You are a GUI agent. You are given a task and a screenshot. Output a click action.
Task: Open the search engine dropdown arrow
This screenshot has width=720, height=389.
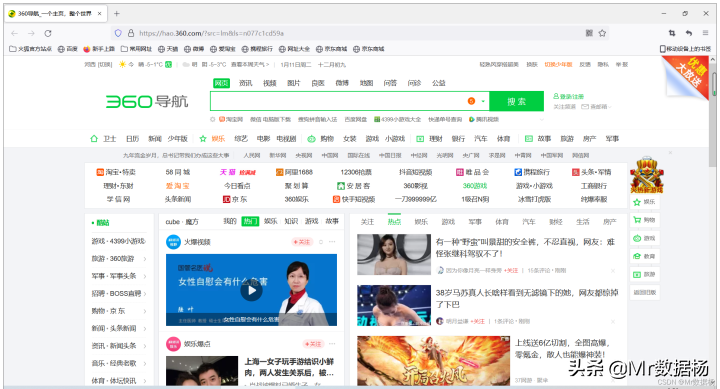click(483, 101)
